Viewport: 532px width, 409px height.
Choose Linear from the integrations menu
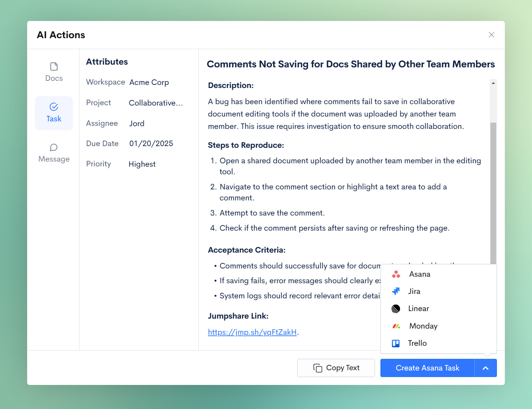tap(418, 309)
